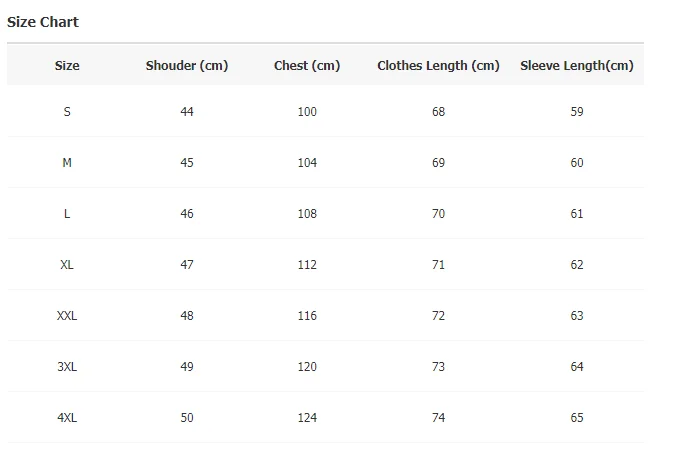Click sleeve length 65 in 4XL row

[x=577, y=417]
